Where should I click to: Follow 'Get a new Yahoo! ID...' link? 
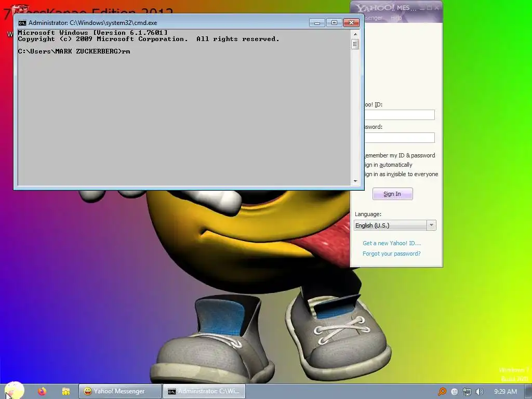tap(392, 243)
